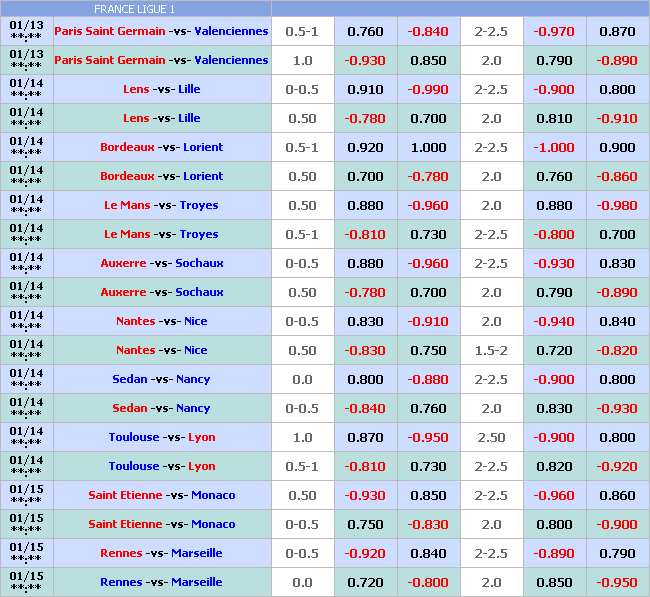Open Paris Saint Germain vs Valenciennes 0.5-1 handicap match
This screenshot has width=650, height=597.
(161, 31)
